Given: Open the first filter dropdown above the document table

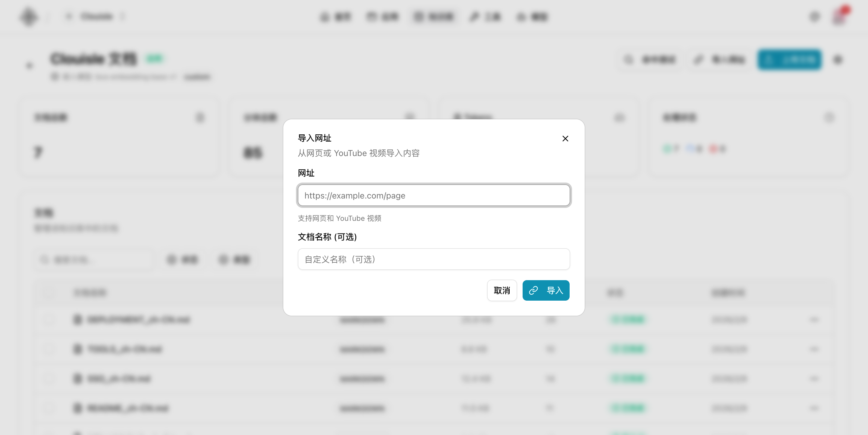Looking at the screenshot, I should coord(182,260).
